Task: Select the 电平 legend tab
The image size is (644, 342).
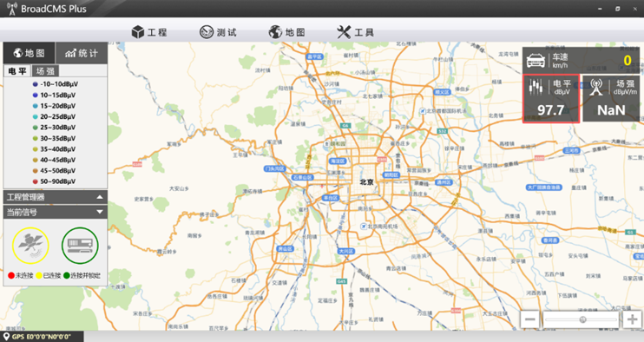Action: click(x=17, y=71)
